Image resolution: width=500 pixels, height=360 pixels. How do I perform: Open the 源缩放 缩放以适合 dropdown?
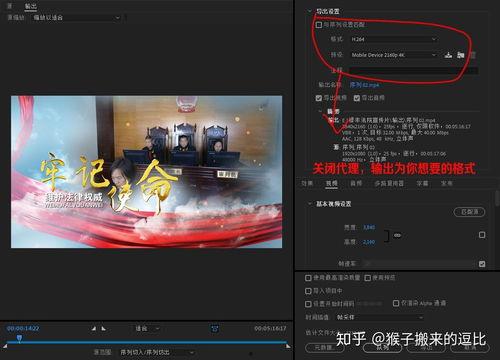click(76, 18)
